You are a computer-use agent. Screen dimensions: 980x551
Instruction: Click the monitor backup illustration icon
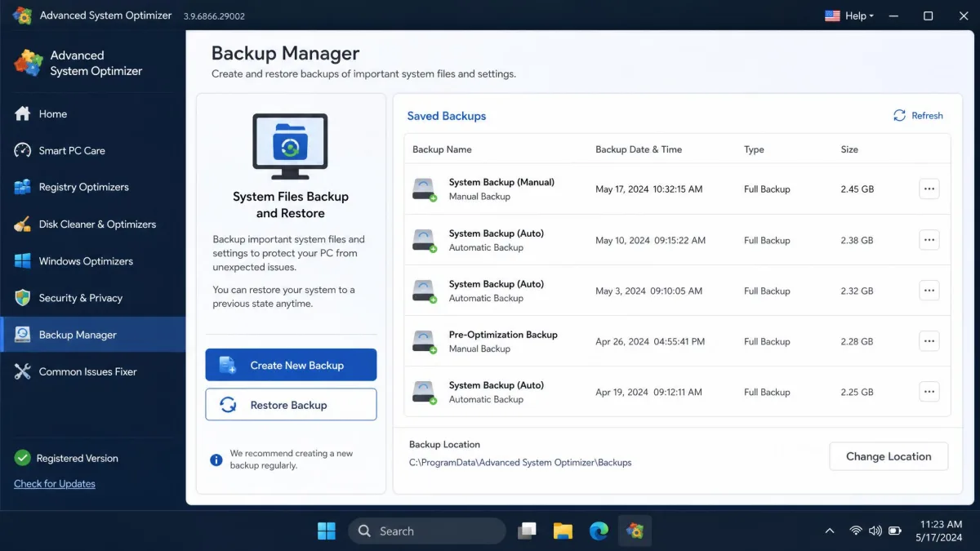pos(290,147)
